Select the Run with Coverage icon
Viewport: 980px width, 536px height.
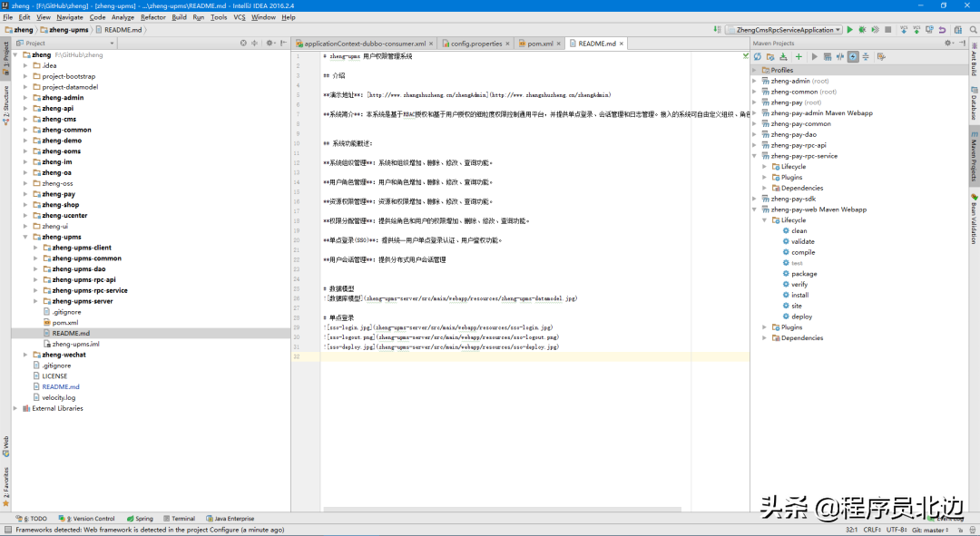pyautogui.click(x=877, y=29)
